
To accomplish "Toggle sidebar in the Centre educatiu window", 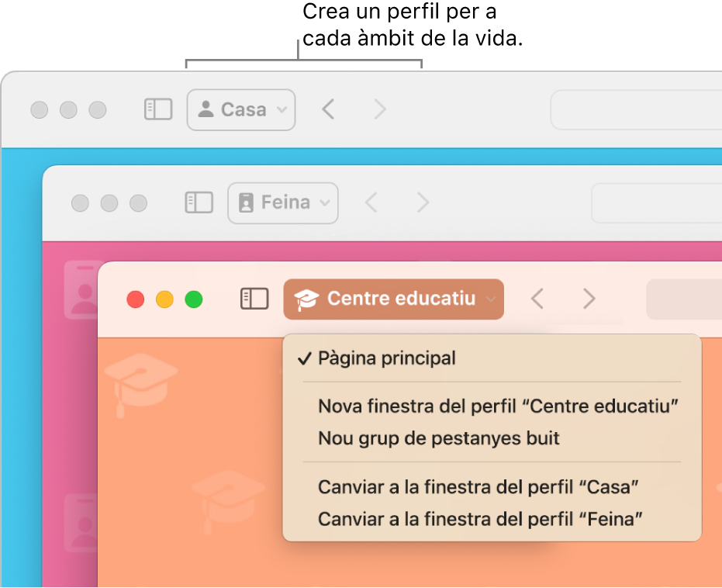I will (254, 299).
